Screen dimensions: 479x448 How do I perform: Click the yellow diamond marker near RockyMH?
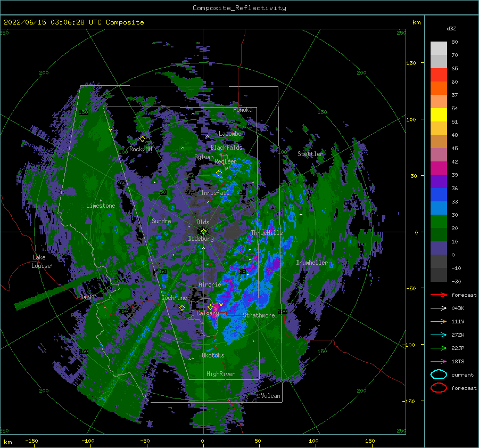(x=142, y=139)
